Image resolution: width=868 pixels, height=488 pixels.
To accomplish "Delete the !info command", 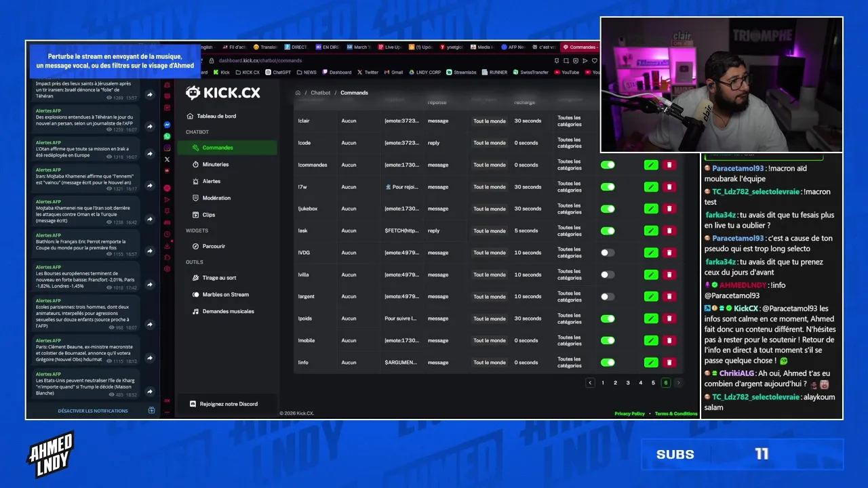I will tap(669, 363).
